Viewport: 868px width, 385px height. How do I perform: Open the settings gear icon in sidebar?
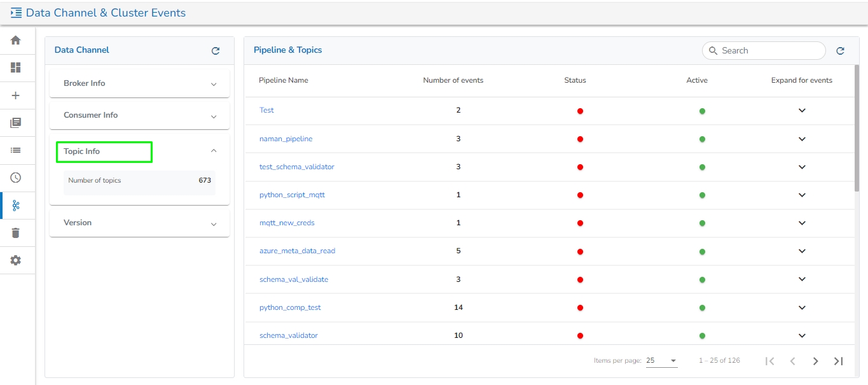tap(16, 260)
